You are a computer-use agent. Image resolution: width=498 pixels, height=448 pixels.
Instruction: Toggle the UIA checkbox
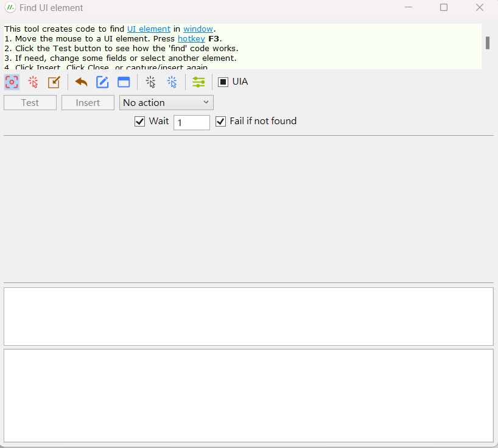pyautogui.click(x=223, y=82)
